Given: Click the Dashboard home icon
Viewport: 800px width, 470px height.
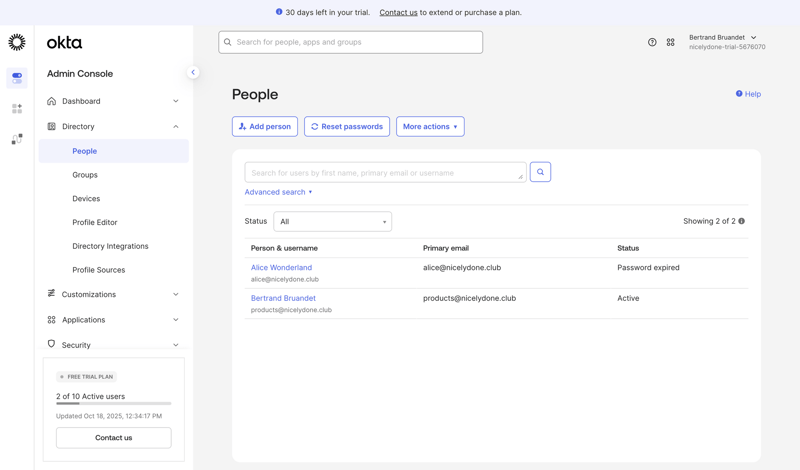Looking at the screenshot, I should [x=52, y=101].
